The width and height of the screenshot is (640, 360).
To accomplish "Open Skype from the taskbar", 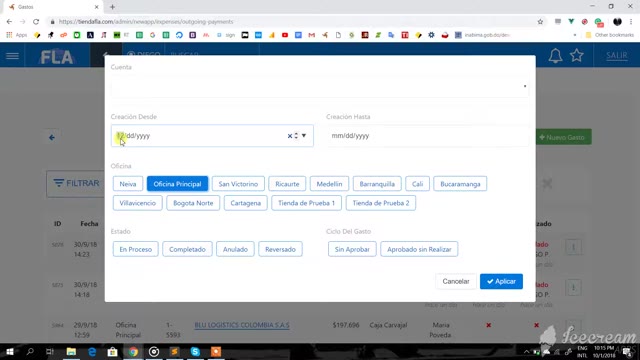I will coord(195,351).
